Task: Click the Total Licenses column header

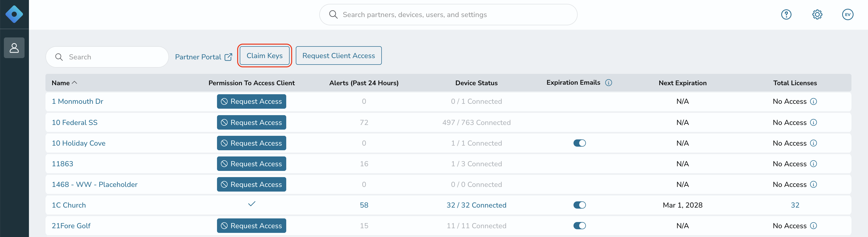Action: click(795, 83)
